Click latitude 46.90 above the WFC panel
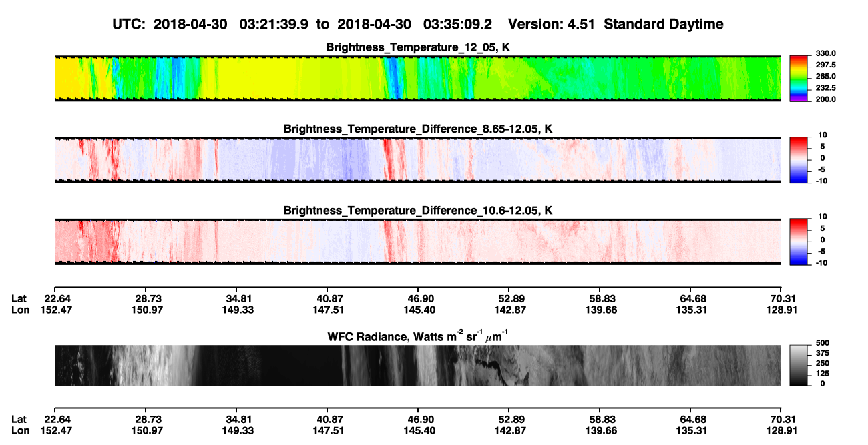 click(422, 299)
